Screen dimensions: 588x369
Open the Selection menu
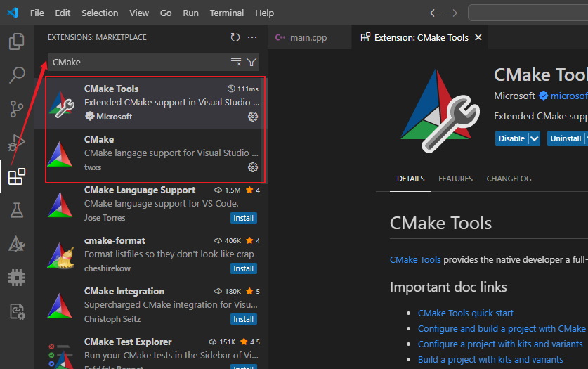[100, 13]
